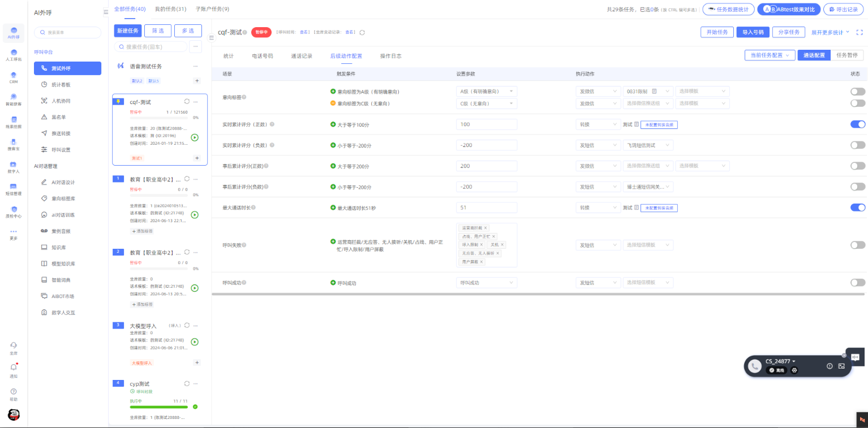Open the 我的任务(31) tab
Image resolution: width=868 pixels, height=428 pixels.
tap(170, 9)
